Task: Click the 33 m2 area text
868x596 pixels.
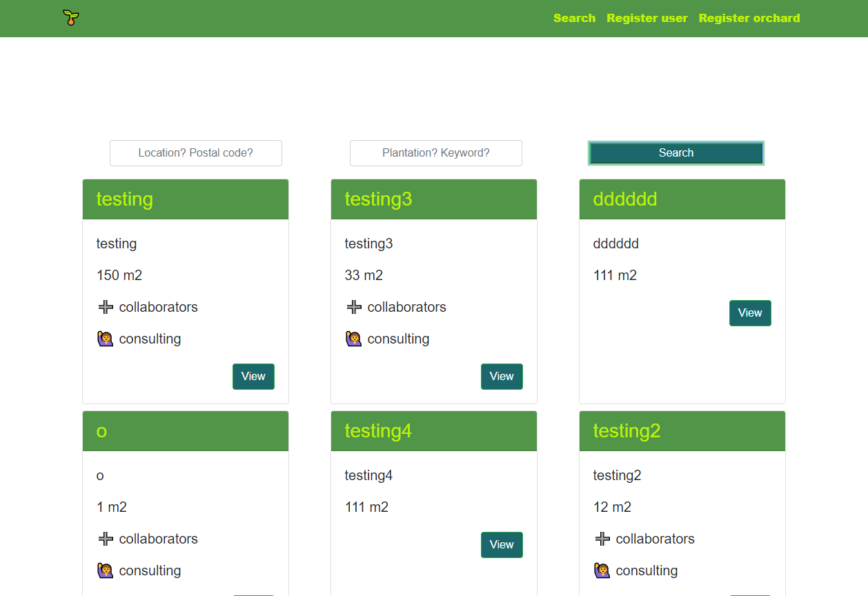Action: click(x=364, y=275)
